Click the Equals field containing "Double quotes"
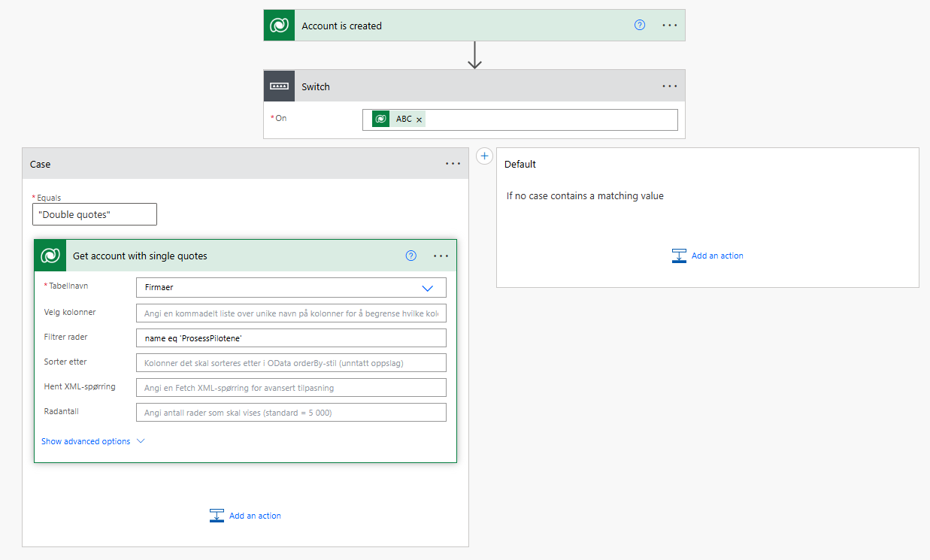Viewport: 930px width, 560px height. [95, 214]
